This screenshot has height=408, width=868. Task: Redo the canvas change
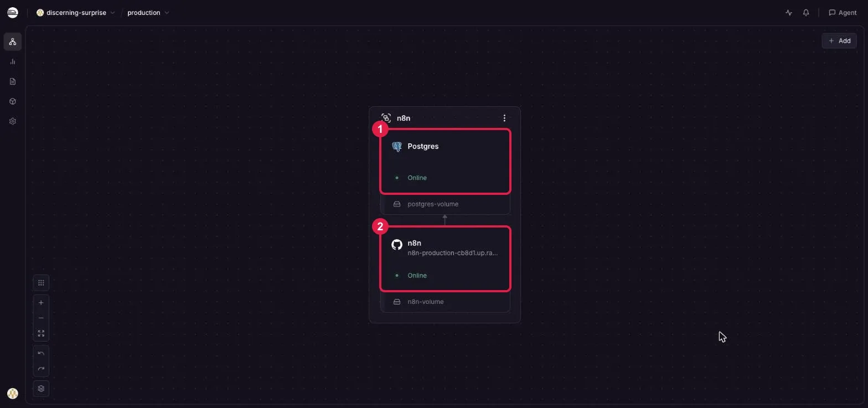(x=41, y=369)
